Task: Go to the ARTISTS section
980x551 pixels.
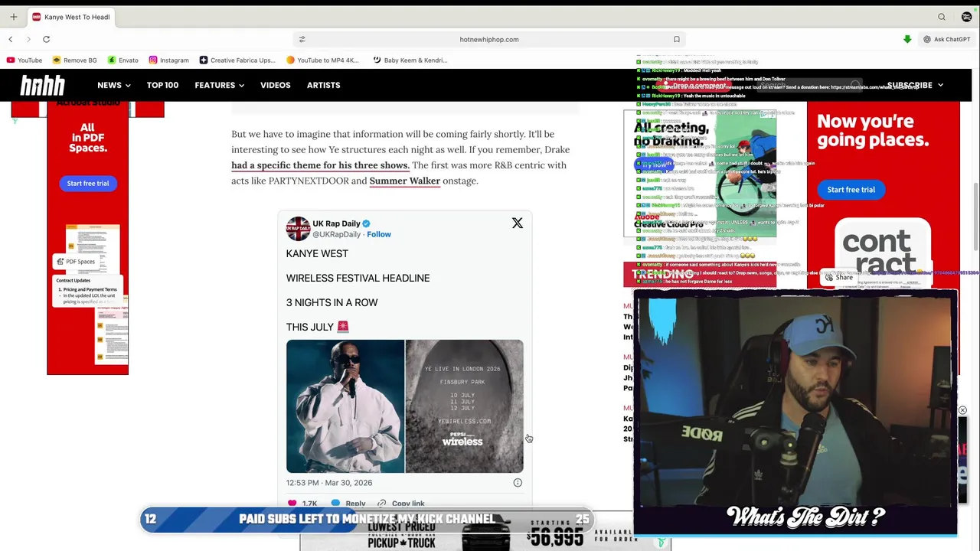Action: (x=323, y=85)
